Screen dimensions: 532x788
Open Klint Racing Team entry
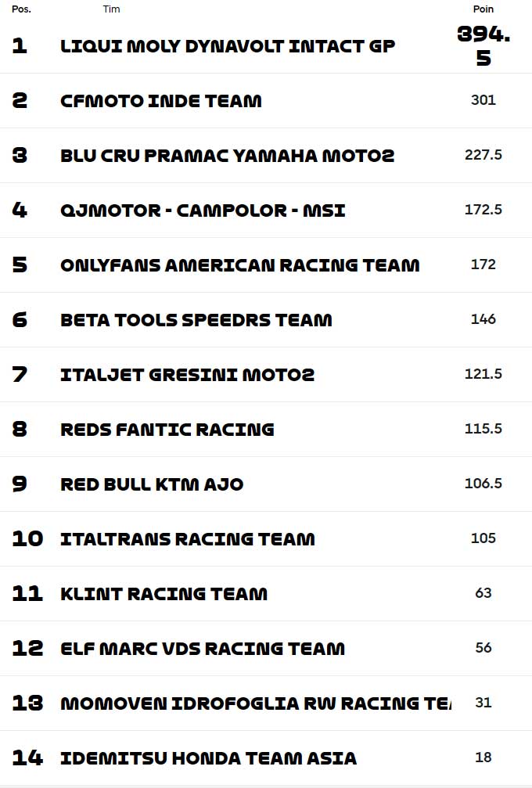266,593
